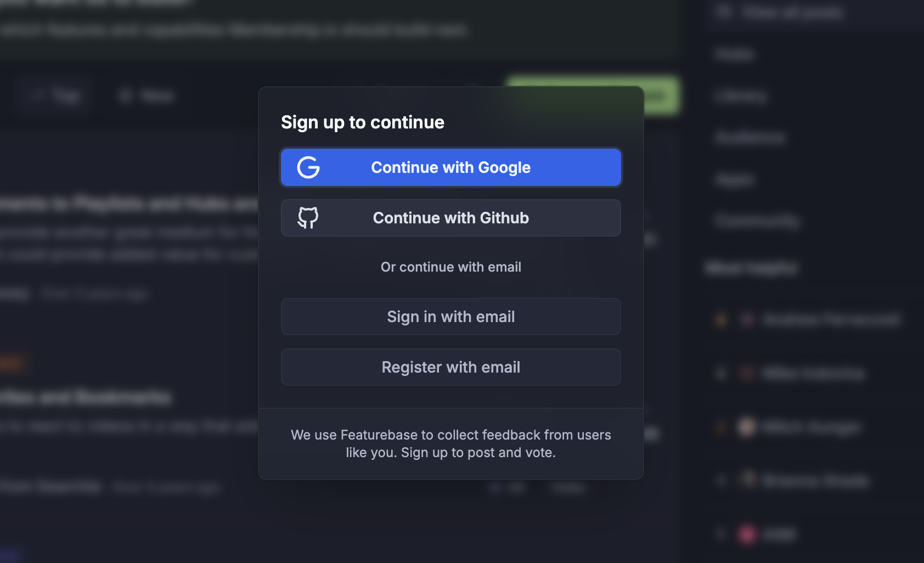Click the second-place medal icon in leaderboard

720,373
